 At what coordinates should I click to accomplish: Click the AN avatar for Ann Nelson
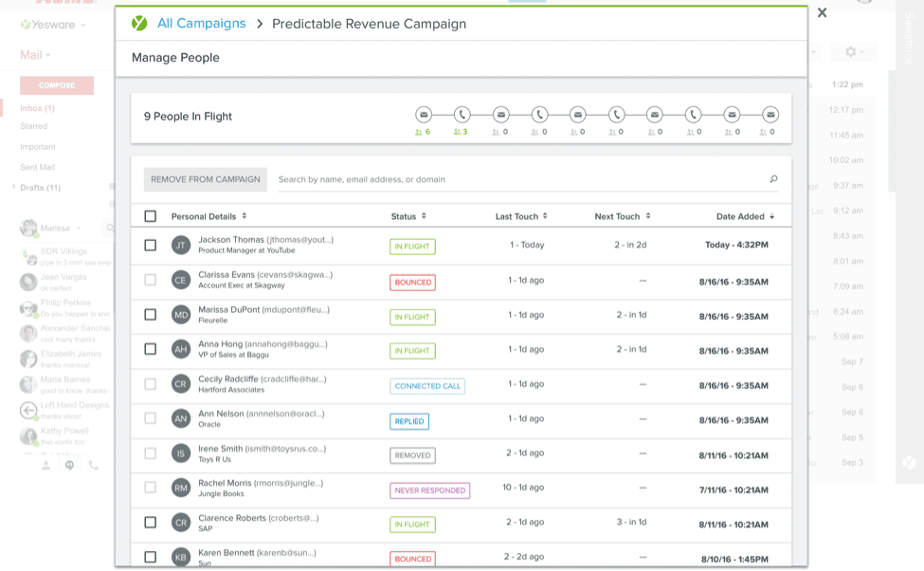(x=181, y=418)
